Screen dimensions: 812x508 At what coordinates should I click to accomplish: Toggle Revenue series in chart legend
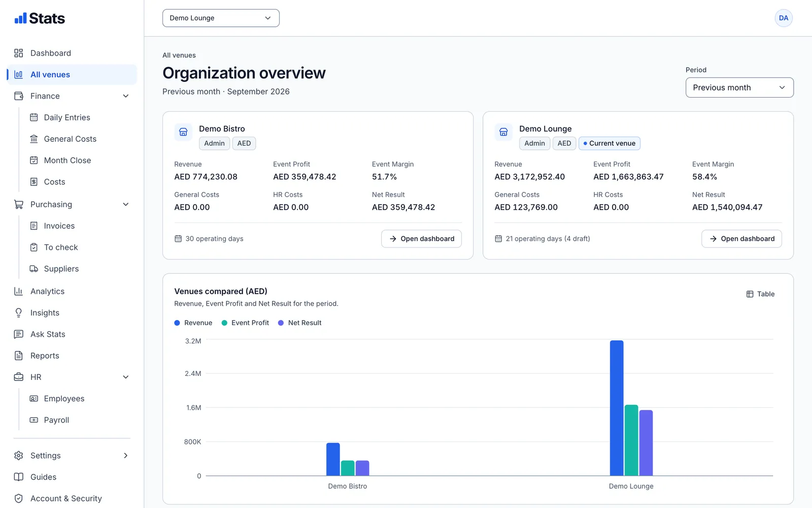click(x=193, y=323)
